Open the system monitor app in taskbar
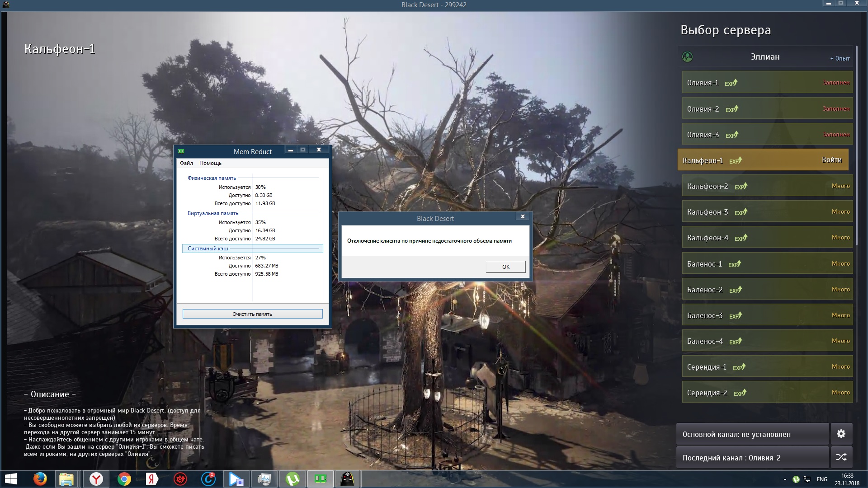Viewport: 868px width, 488px height. [x=264, y=479]
